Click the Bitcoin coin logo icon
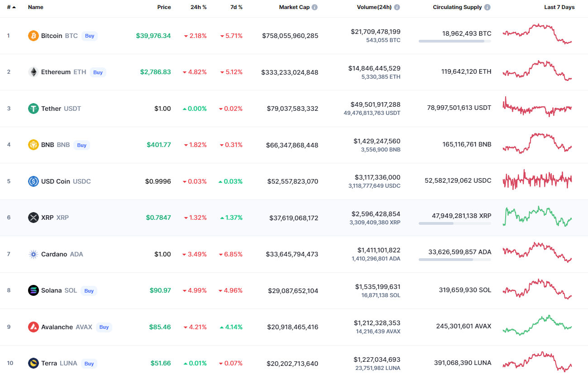 (x=33, y=36)
